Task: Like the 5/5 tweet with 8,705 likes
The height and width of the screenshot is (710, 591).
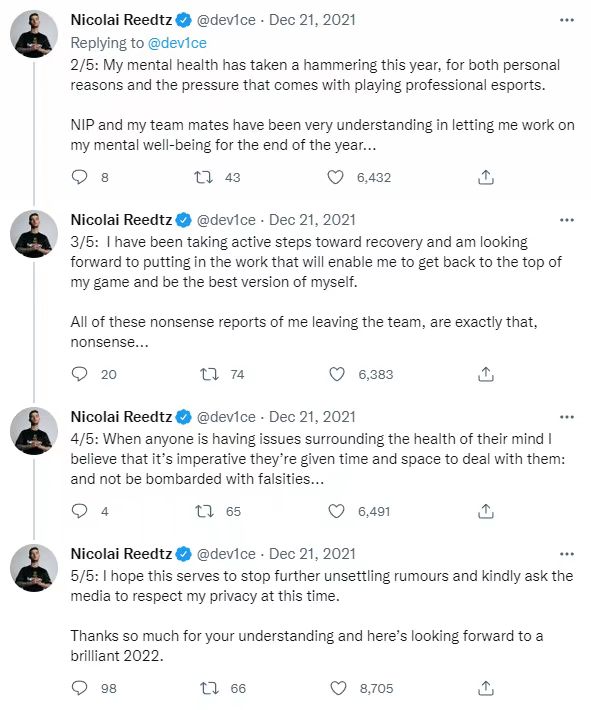Action: click(x=338, y=688)
